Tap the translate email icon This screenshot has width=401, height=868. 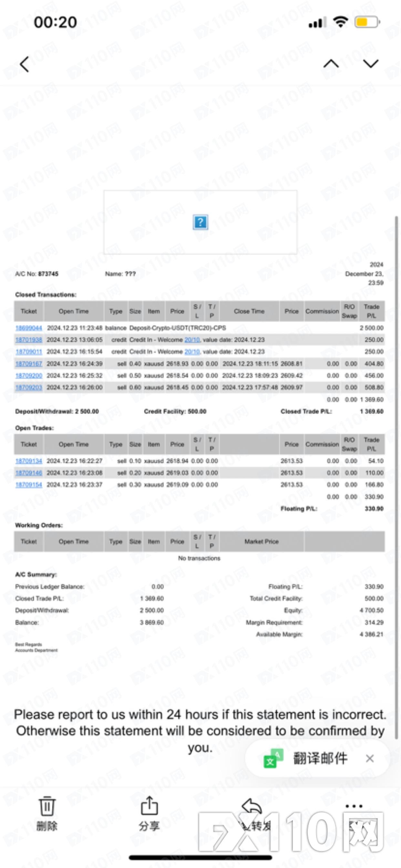(273, 759)
